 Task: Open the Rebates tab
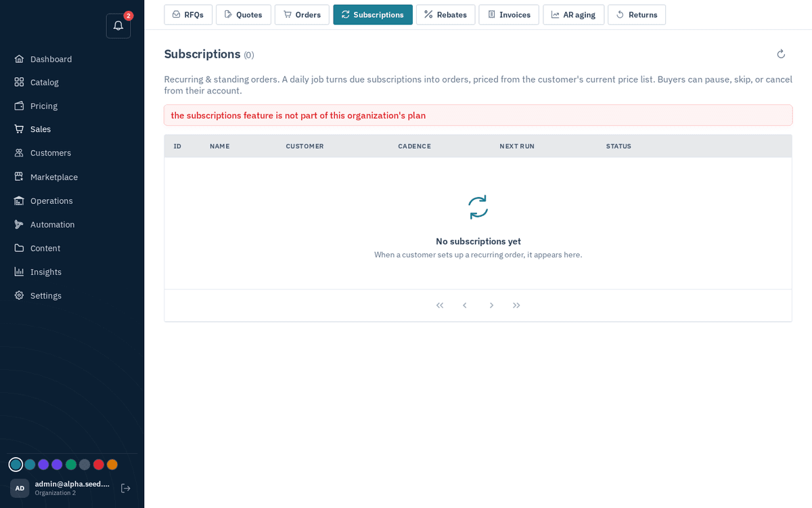pyautogui.click(x=445, y=15)
